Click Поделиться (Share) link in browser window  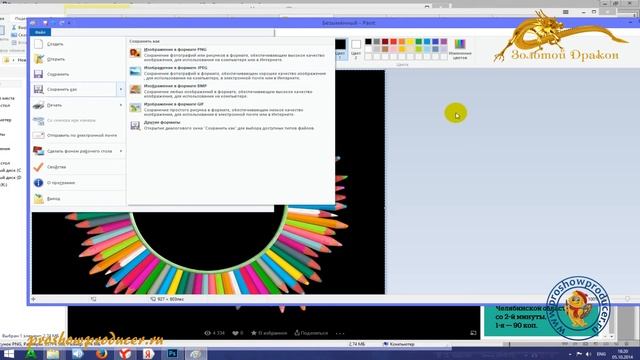[x=311, y=333]
